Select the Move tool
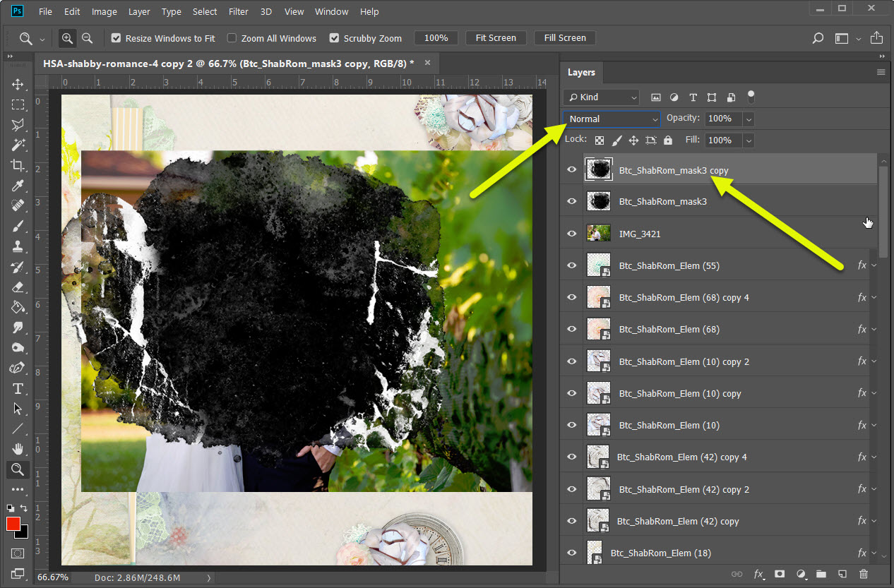 pos(18,84)
